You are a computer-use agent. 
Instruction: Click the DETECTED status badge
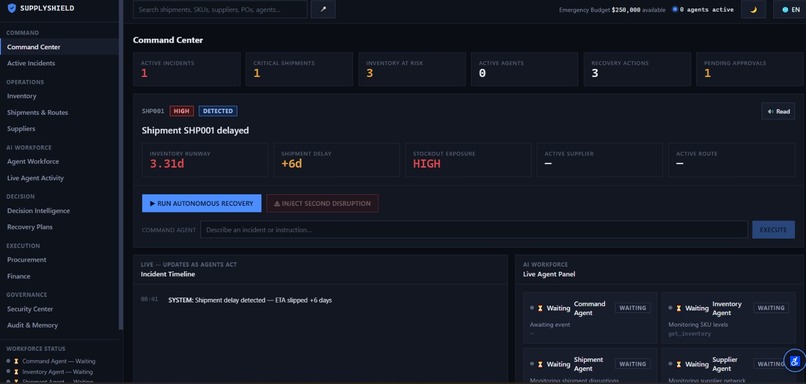point(218,111)
